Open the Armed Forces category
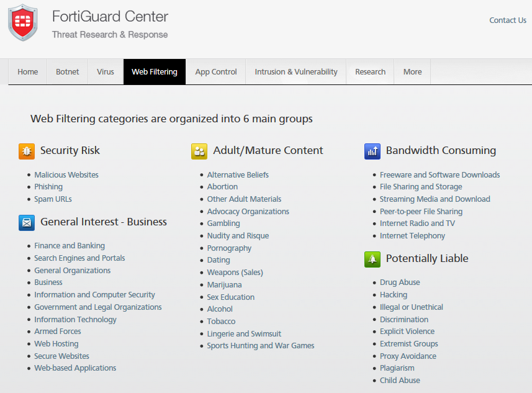 [x=57, y=332]
